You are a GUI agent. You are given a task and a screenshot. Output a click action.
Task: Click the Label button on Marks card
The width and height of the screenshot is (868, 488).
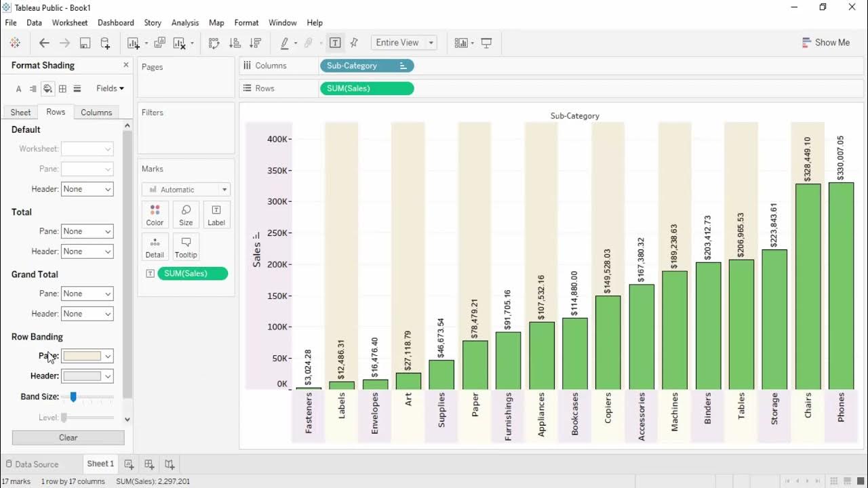pyautogui.click(x=216, y=215)
